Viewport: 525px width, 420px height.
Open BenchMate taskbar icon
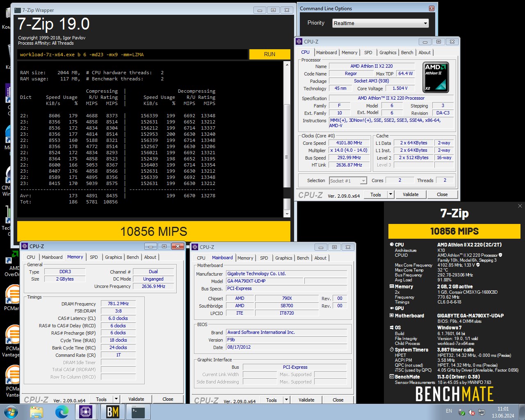(x=112, y=412)
